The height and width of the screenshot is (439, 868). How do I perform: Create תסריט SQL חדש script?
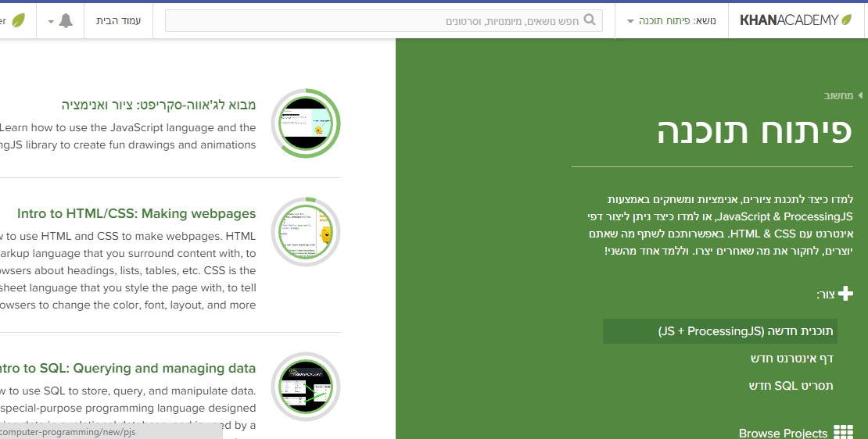tap(791, 385)
